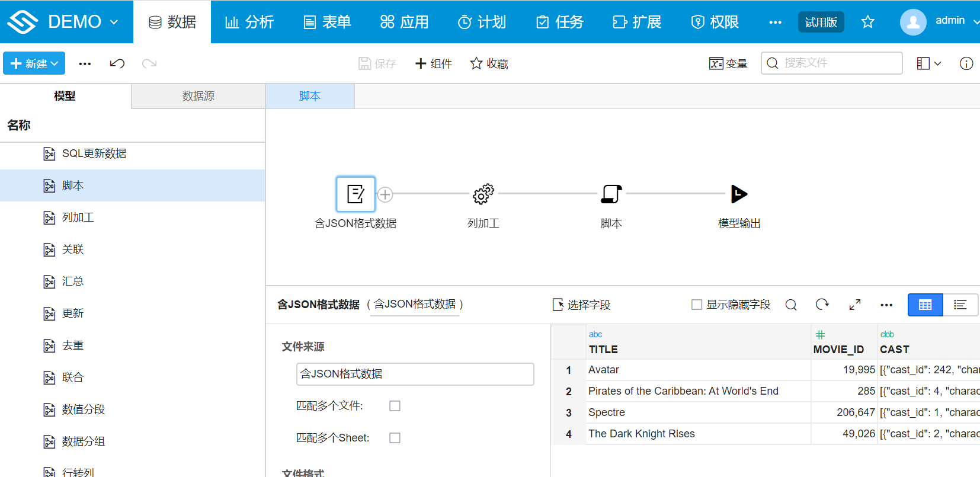The image size is (980, 477).
Task: Click the 脚本 node in the flow canvas
Action: click(611, 194)
